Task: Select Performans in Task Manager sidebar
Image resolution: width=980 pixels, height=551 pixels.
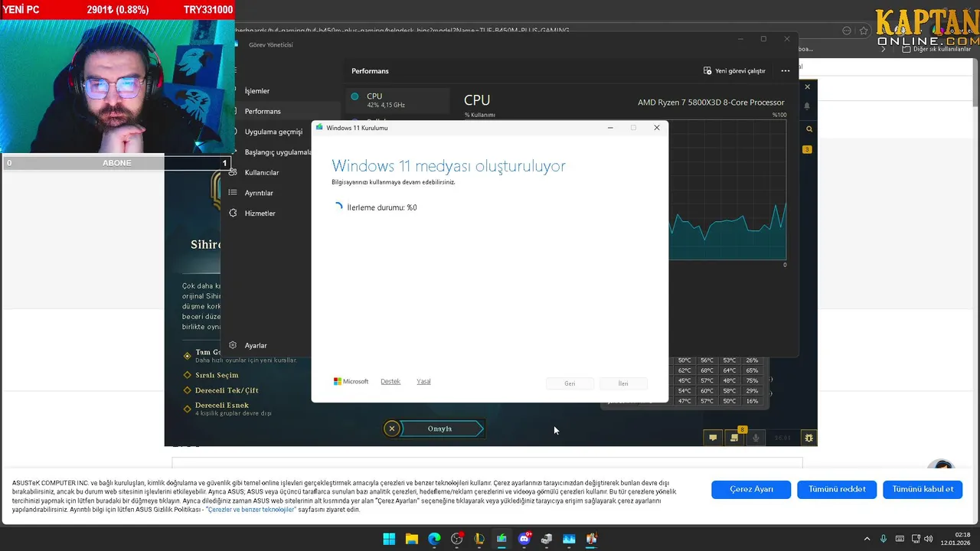Action: click(263, 112)
